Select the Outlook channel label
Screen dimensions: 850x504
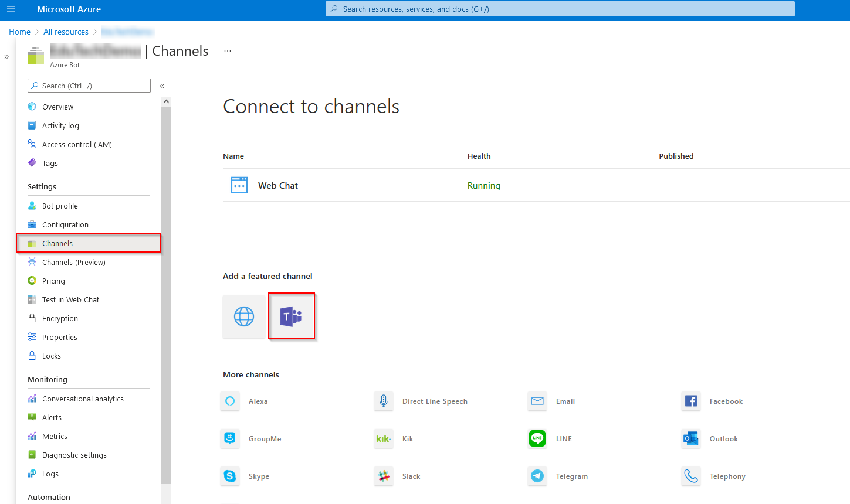[724, 439]
